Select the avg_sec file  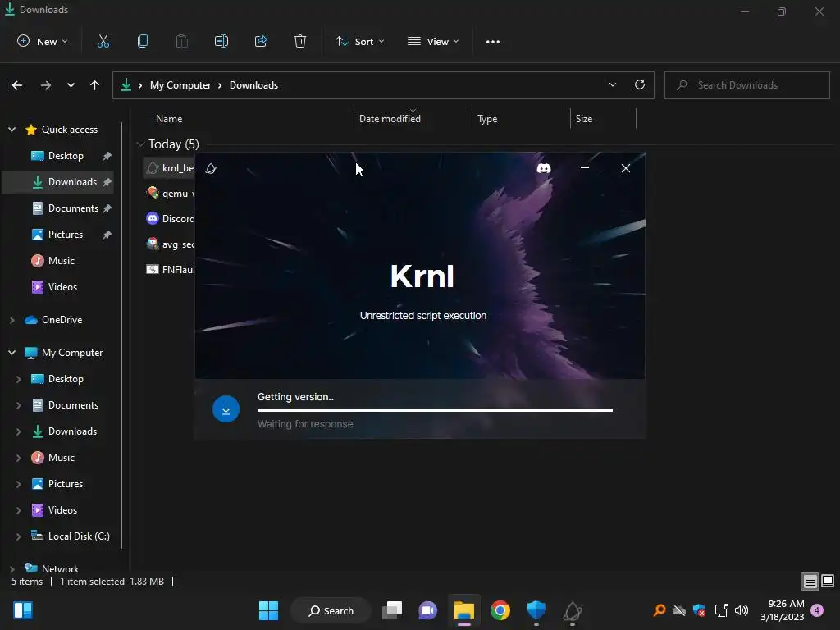[x=170, y=244]
